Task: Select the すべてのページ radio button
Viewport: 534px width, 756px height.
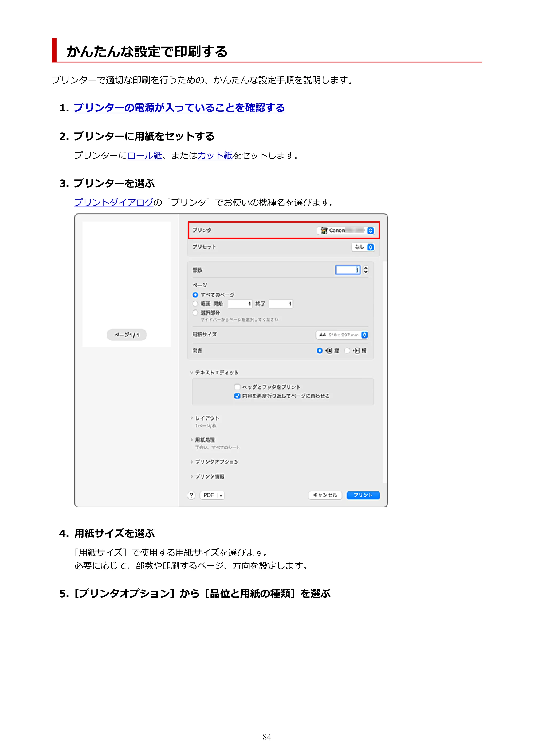Action: tap(195, 295)
